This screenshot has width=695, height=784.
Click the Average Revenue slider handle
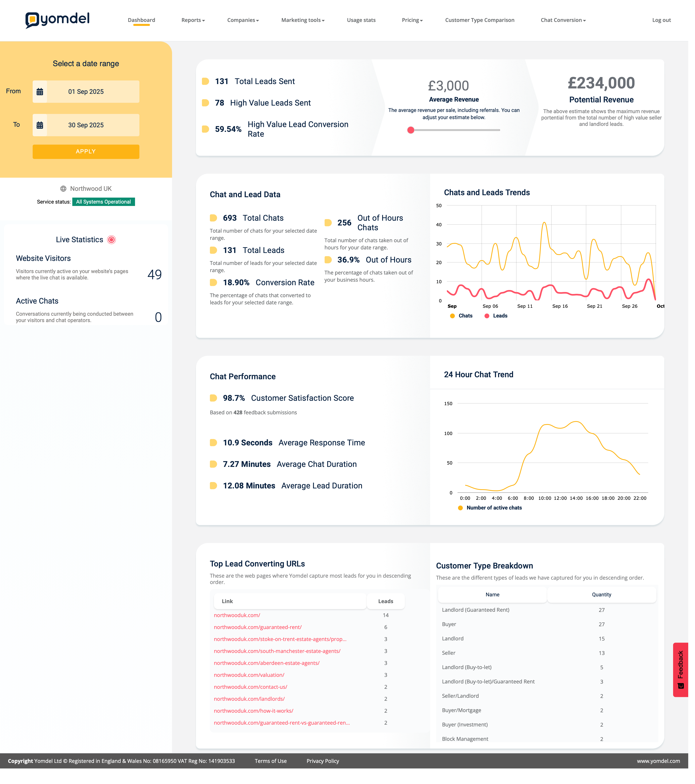(x=411, y=130)
